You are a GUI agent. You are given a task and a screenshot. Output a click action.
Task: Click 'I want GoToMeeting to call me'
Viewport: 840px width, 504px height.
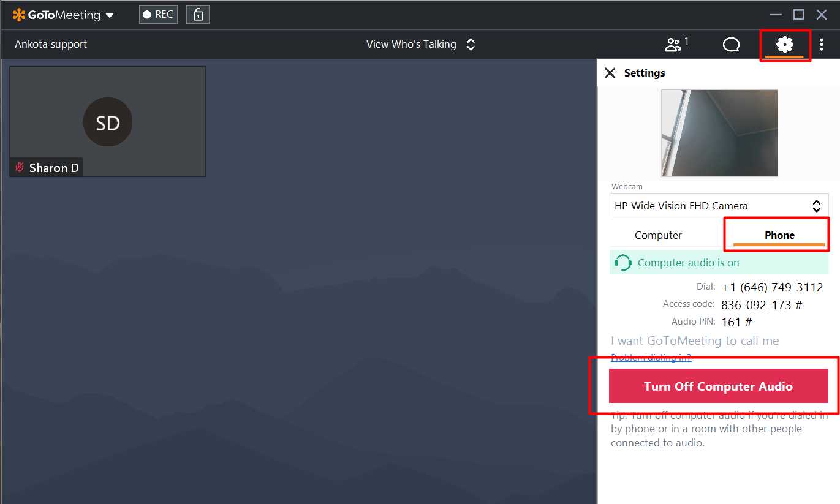pos(695,340)
